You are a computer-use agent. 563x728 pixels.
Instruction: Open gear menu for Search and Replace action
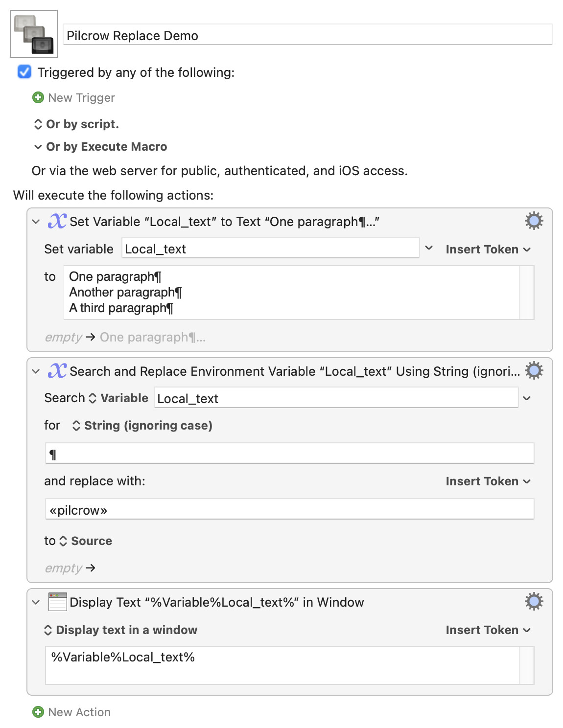tap(534, 371)
